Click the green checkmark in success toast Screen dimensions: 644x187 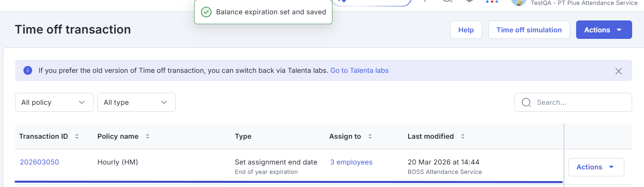point(206,12)
